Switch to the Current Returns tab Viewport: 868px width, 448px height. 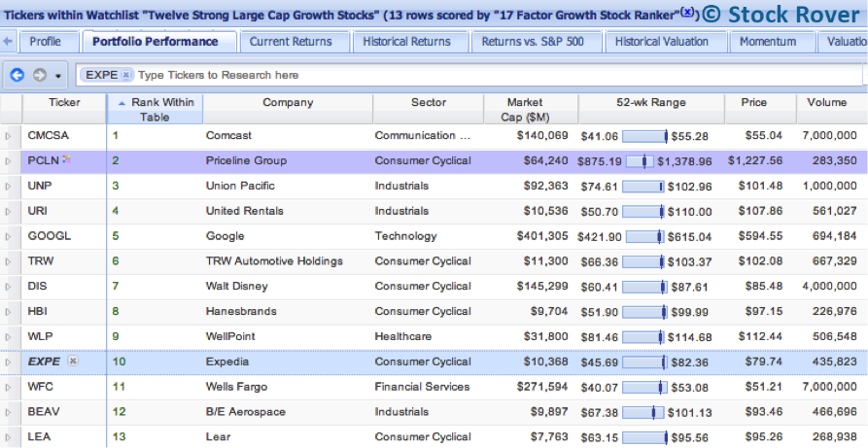(x=291, y=42)
